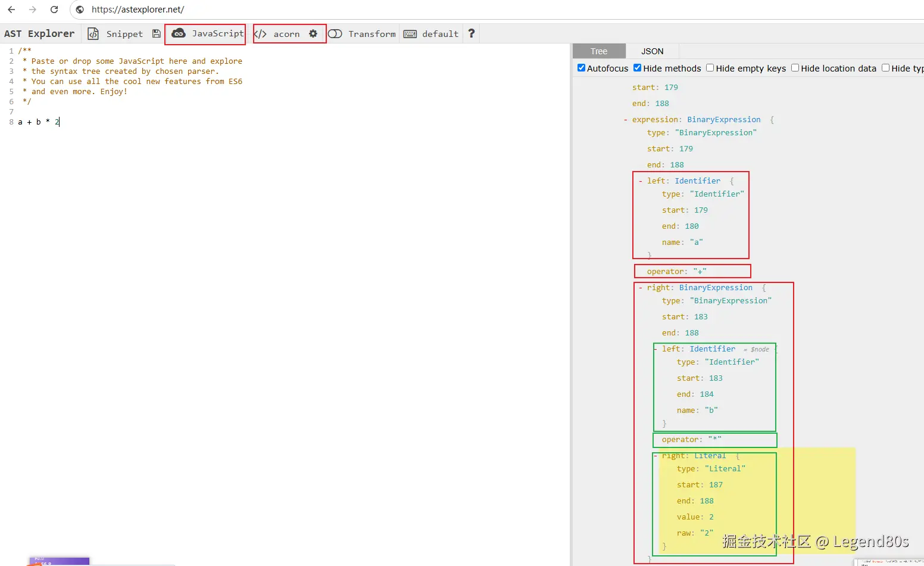Click the address bar URL astexplorer.net
The image size is (924, 566).
(138, 10)
